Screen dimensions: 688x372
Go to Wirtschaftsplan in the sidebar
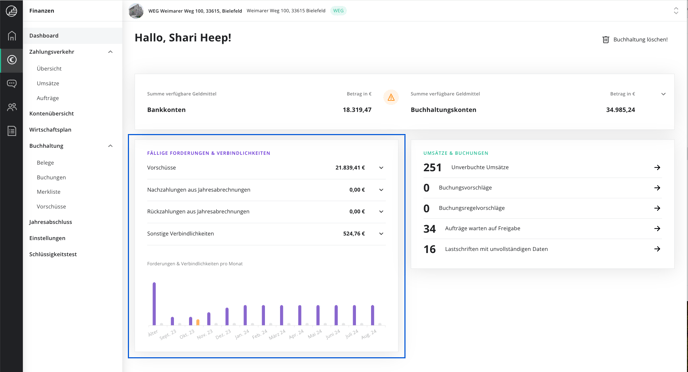pos(50,130)
